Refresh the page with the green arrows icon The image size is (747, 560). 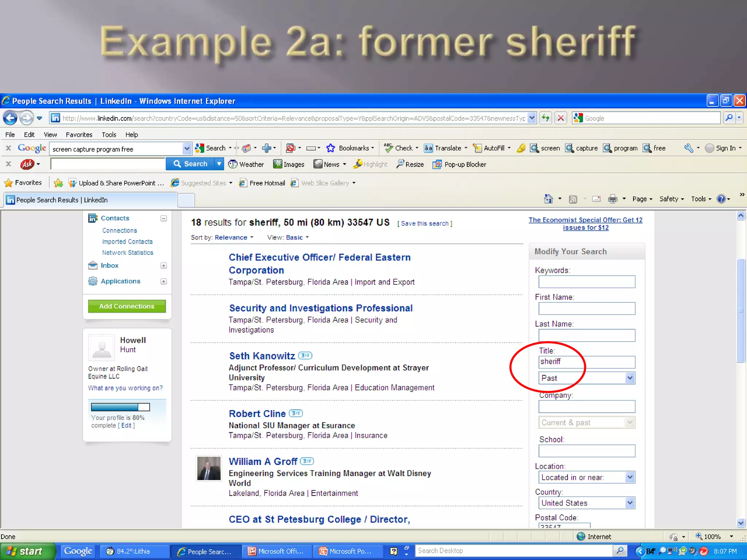tap(546, 118)
